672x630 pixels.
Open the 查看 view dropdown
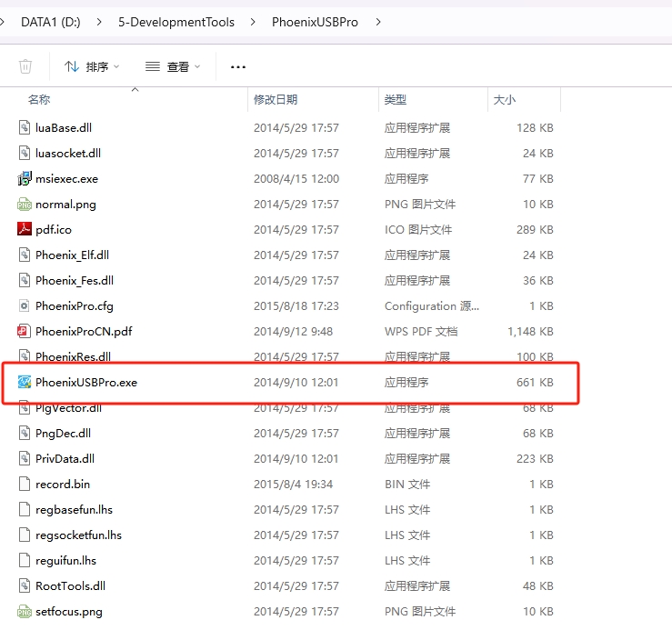[172, 66]
